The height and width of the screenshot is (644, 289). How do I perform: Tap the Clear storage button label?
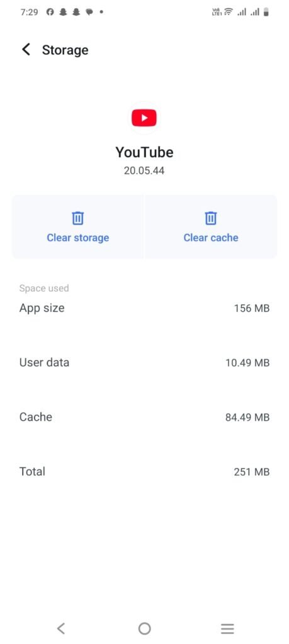point(77,237)
